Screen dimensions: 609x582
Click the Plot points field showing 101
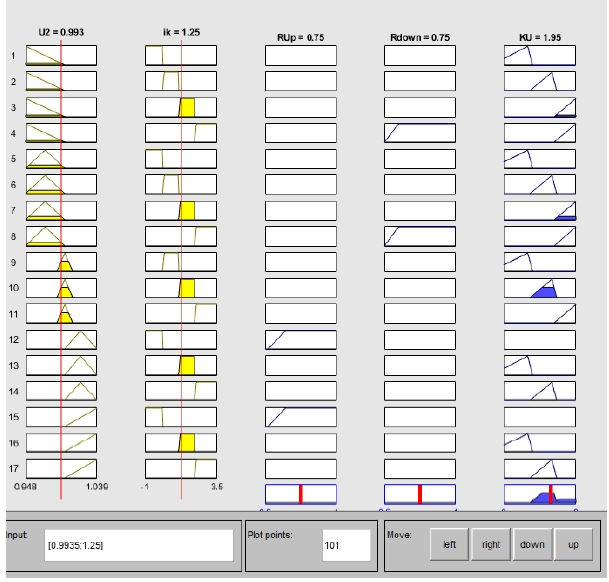(343, 547)
